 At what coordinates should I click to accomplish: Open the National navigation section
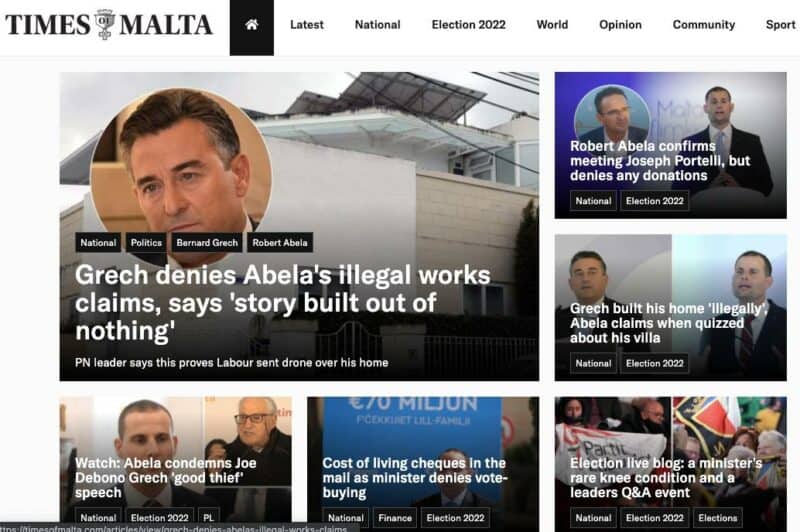tap(378, 24)
